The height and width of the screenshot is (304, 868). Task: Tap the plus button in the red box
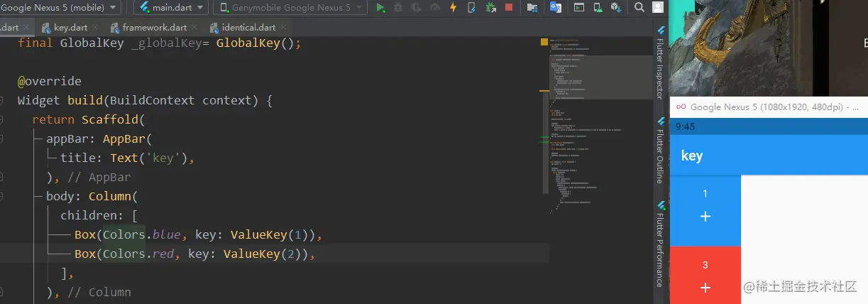pos(705,288)
